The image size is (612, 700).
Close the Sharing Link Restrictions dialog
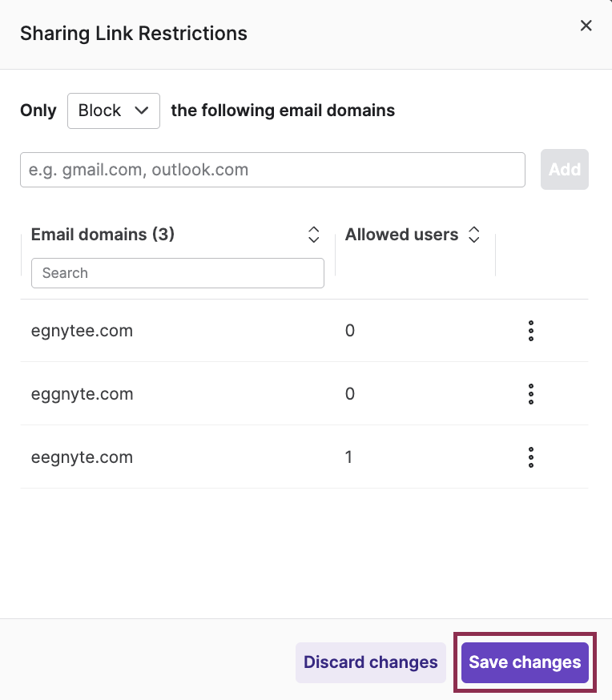pyautogui.click(x=586, y=25)
